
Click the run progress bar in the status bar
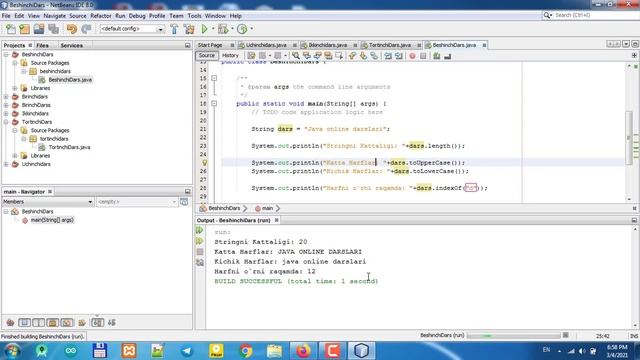[513, 336]
